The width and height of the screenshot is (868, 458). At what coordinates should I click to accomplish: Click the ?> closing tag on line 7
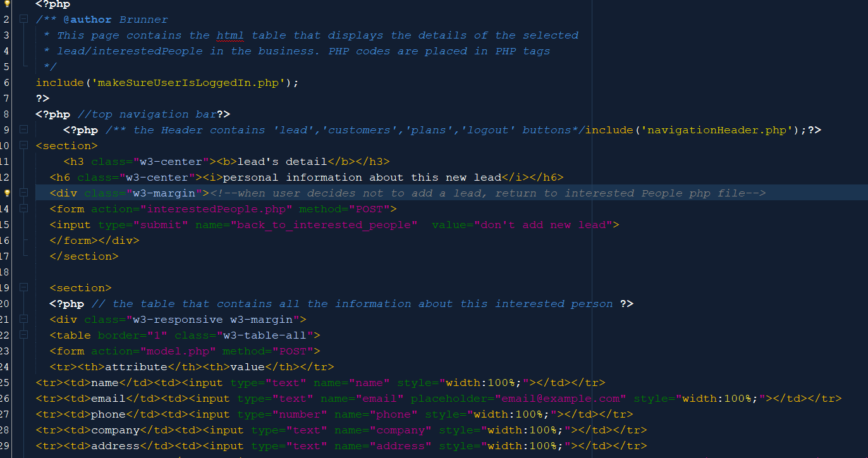[42, 99]
